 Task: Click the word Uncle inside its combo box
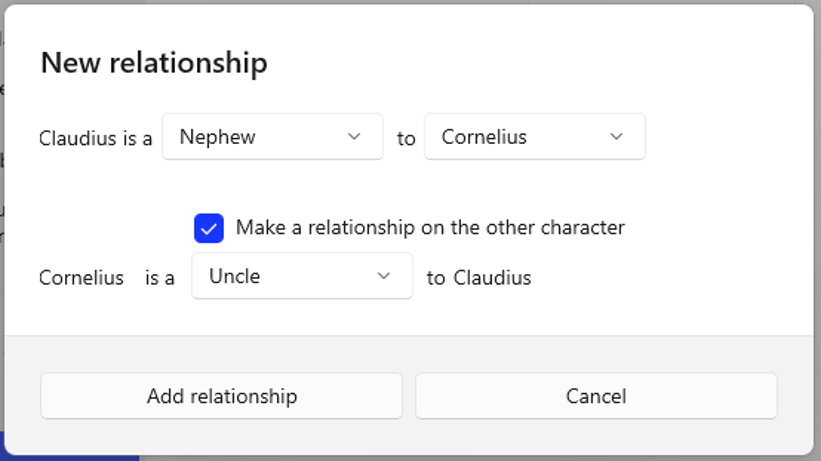click(x=234, y=276)
